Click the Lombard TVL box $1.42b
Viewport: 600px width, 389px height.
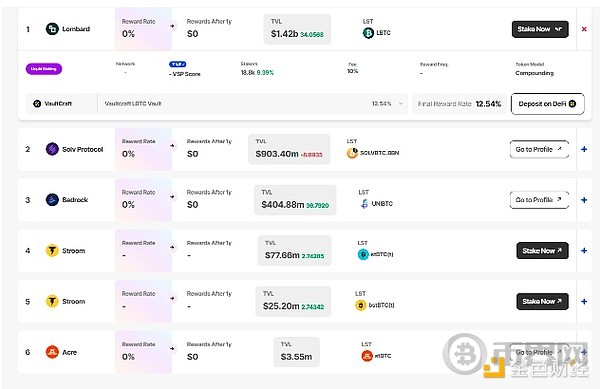(297, 29)
